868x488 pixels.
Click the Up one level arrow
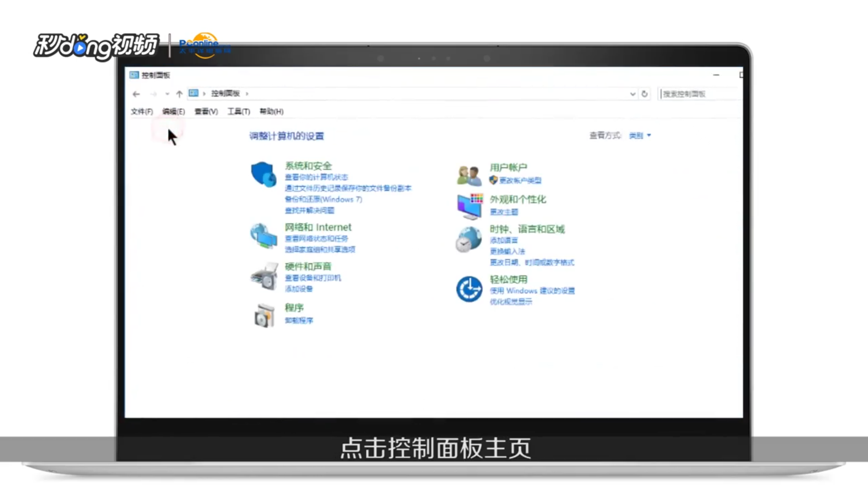point(179,94)
